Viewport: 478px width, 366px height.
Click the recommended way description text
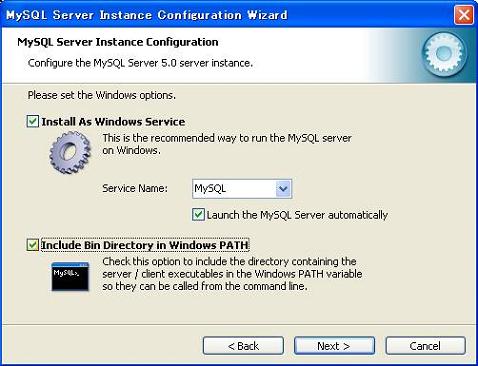pos(227,144)
